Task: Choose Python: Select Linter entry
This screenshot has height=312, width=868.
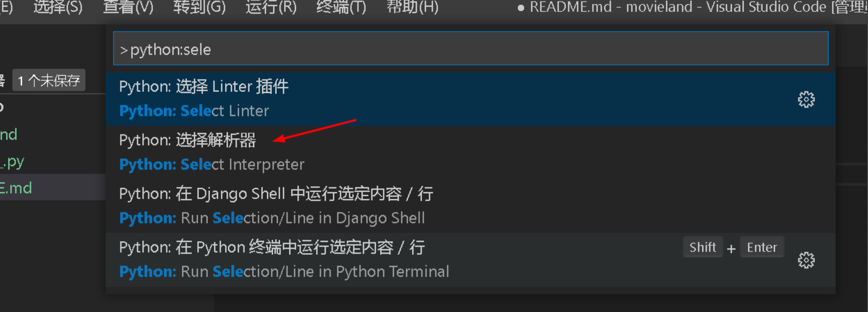Action: 470,99
